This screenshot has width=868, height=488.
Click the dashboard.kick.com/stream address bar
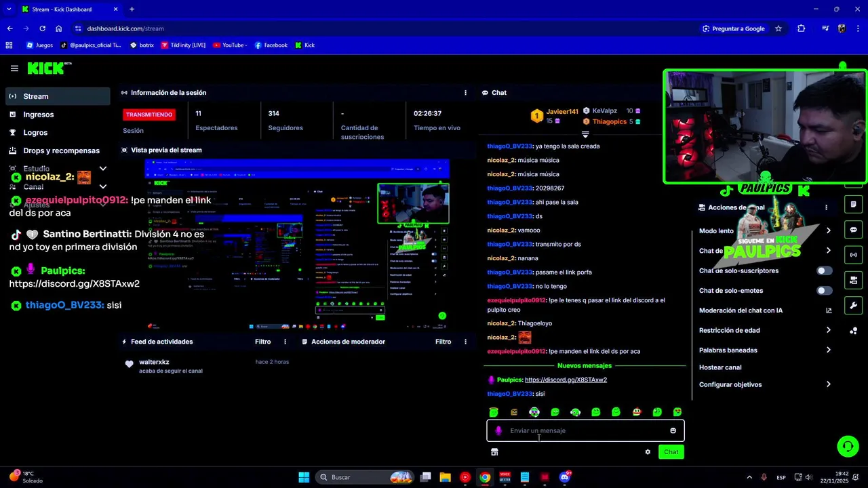pos(125,28)
